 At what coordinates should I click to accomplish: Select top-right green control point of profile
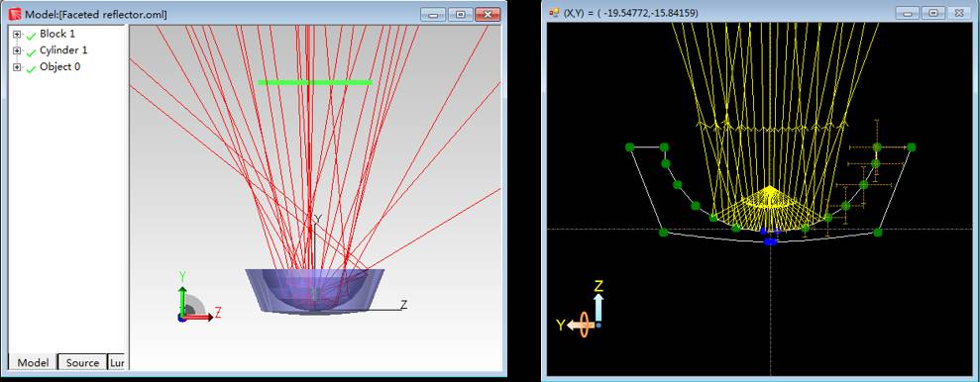pos(912,147)
